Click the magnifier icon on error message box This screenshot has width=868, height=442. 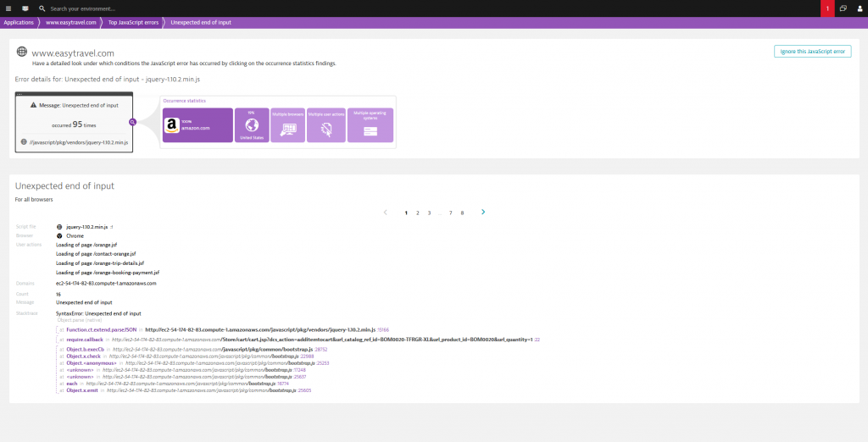132,122
